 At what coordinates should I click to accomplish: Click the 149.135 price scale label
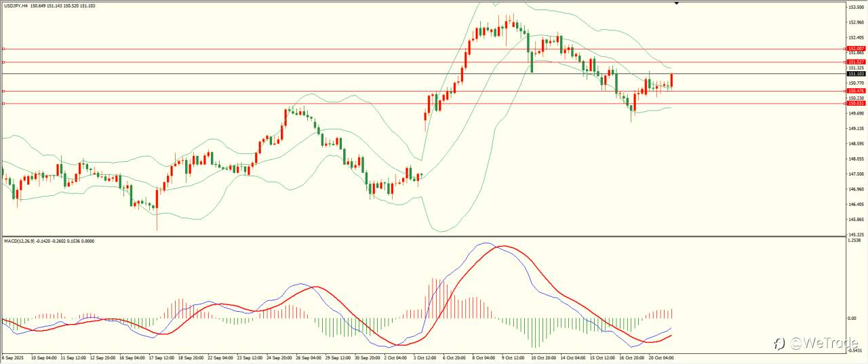pyautogui.click(x=856, y=128)
